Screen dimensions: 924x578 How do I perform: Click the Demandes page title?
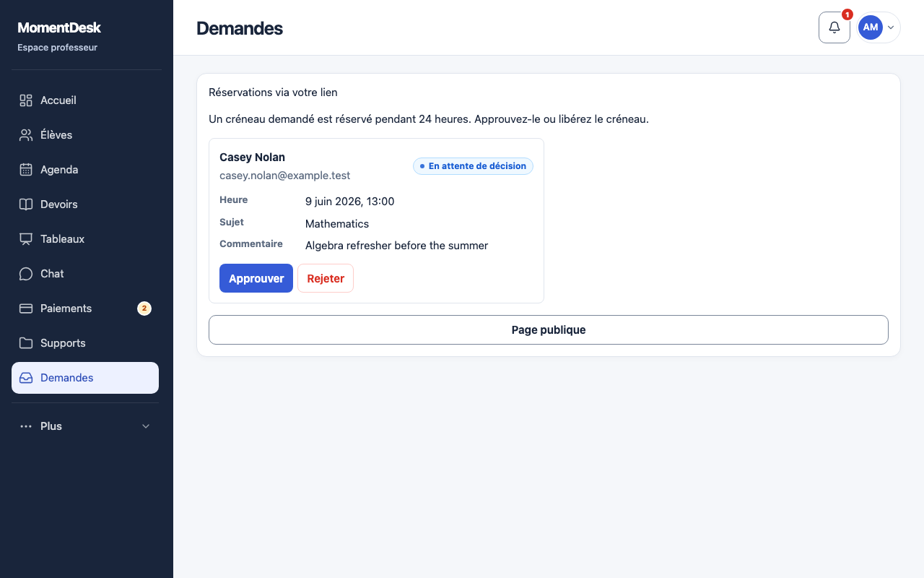click(x=240, y=28)
